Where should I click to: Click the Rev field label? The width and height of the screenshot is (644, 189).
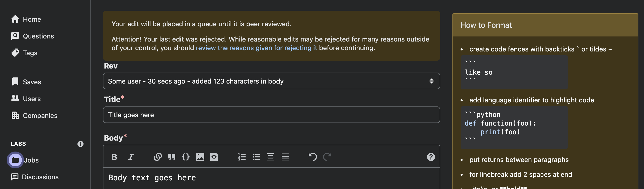click(x=111, y=66)
